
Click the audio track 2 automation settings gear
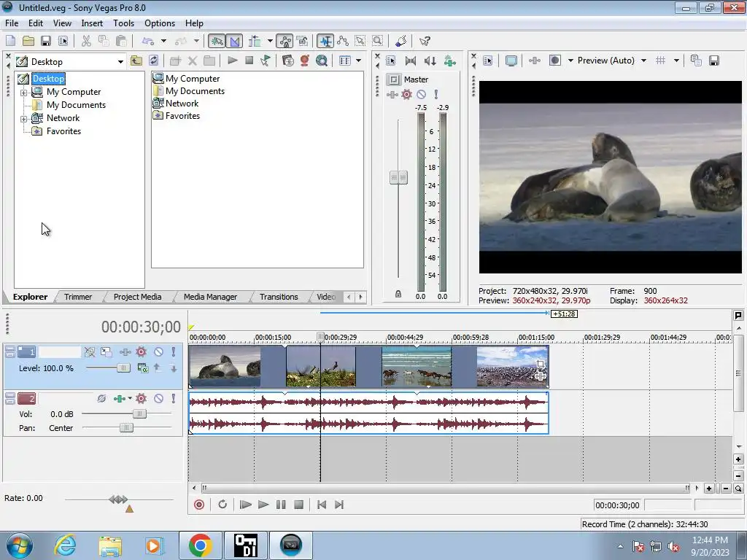[141, 399]
